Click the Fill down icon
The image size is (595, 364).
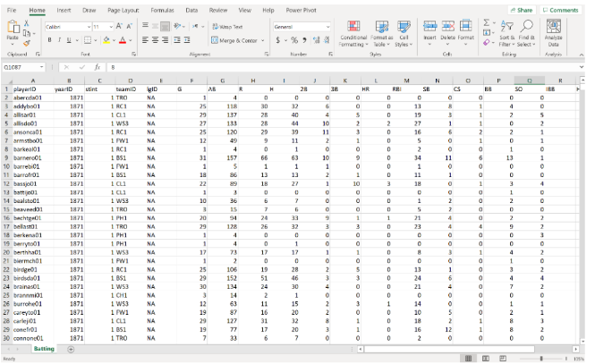(487, 33)
